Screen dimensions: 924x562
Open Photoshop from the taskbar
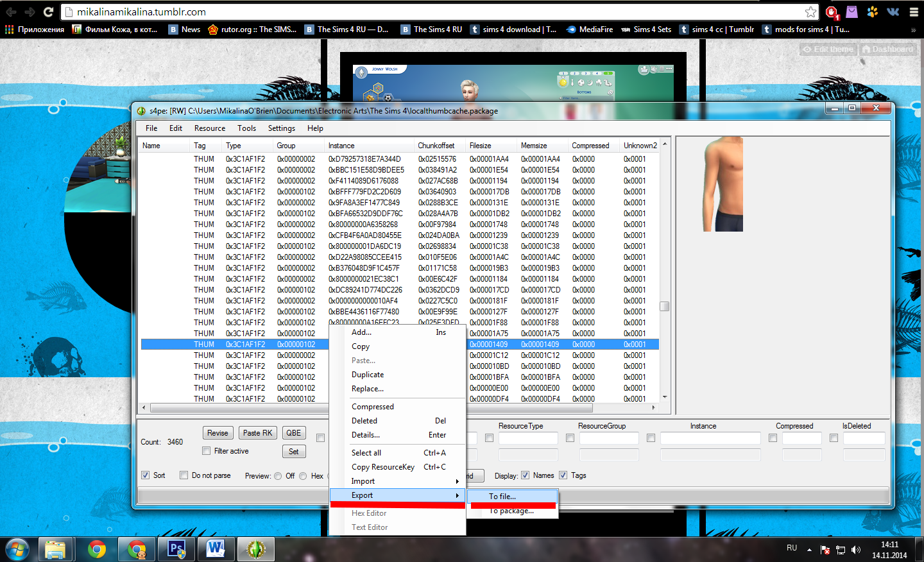(x=176, y=549)
